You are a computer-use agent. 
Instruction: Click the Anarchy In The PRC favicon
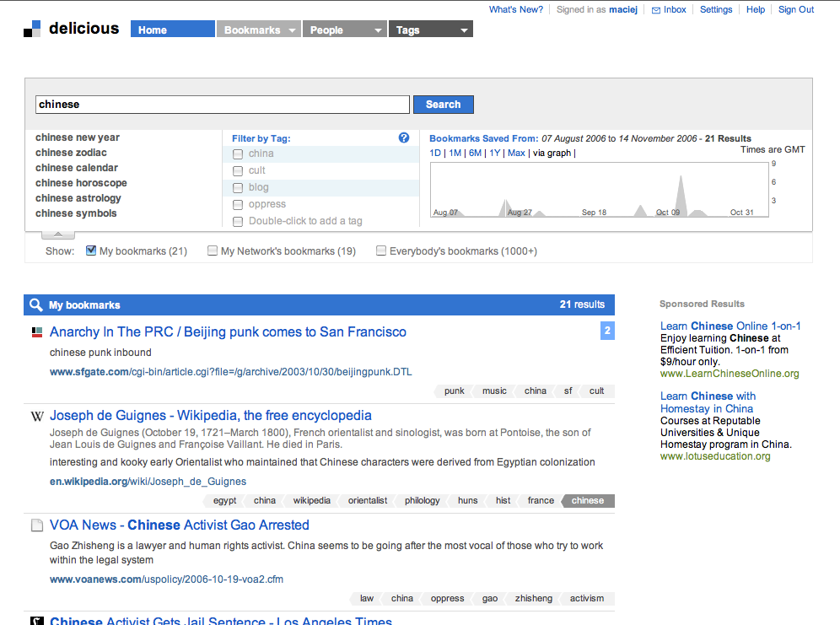[x=37, y=332]
